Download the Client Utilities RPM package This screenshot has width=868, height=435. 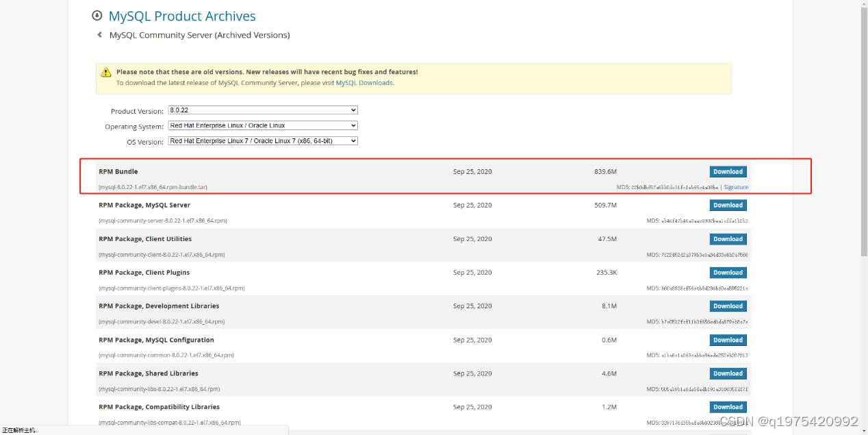(728, 239)
